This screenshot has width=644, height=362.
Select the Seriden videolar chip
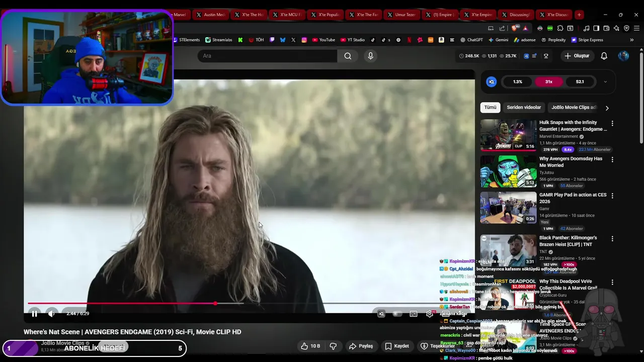click(524, 107)
